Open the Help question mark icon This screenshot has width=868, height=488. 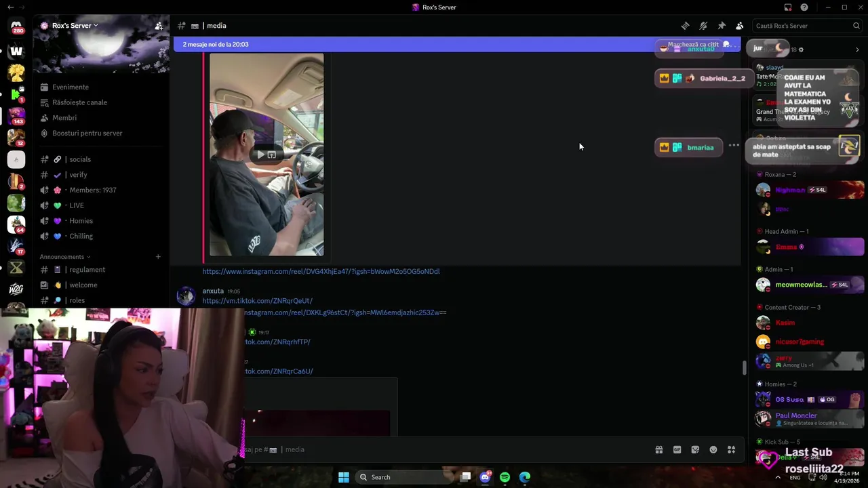(804, 7)
